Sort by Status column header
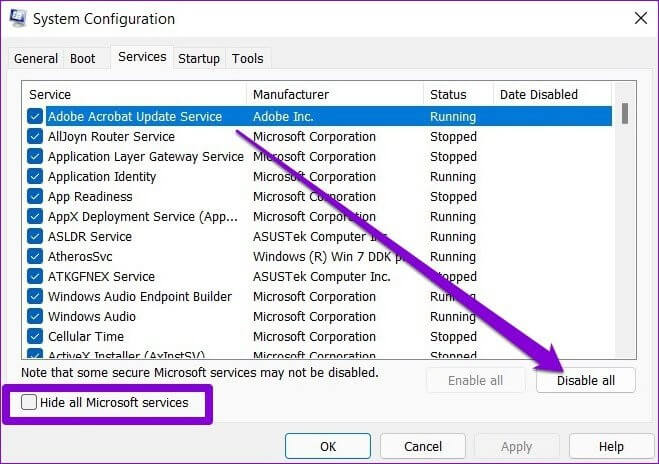659x464 pixels. 459,95
